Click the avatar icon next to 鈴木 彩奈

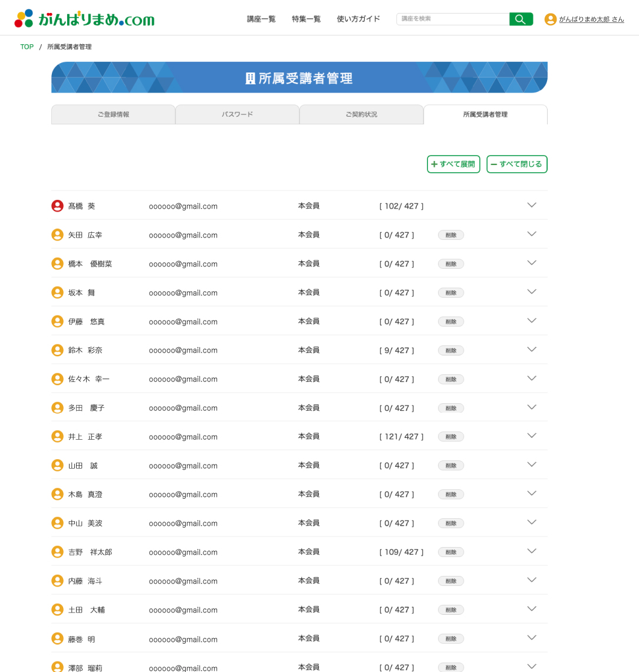[57, 350]
